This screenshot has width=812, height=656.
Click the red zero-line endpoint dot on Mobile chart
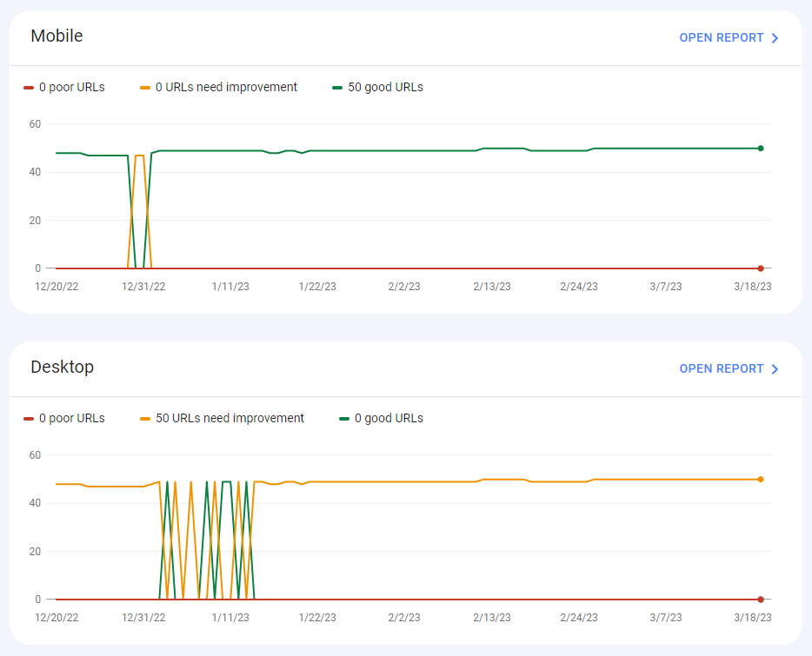pyautogui.click(x=760, y=268)
